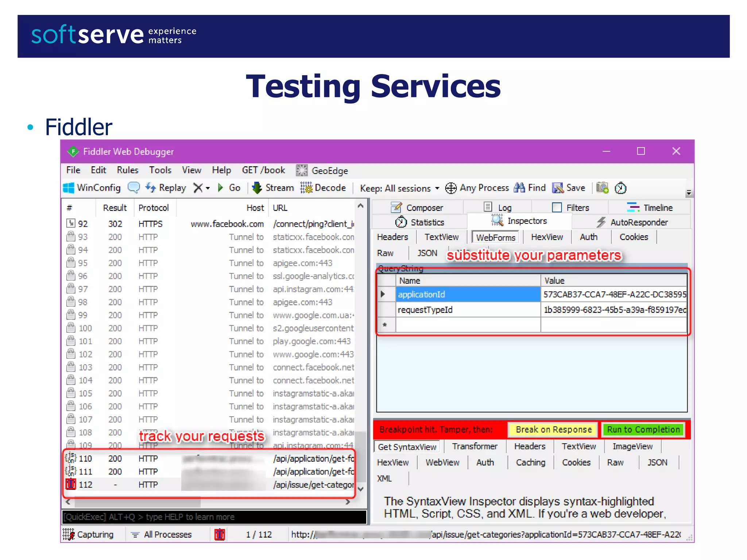The height and width of the screenshot is (560, 747).
Task: Click the Run to Completion button
Action: 643,429
